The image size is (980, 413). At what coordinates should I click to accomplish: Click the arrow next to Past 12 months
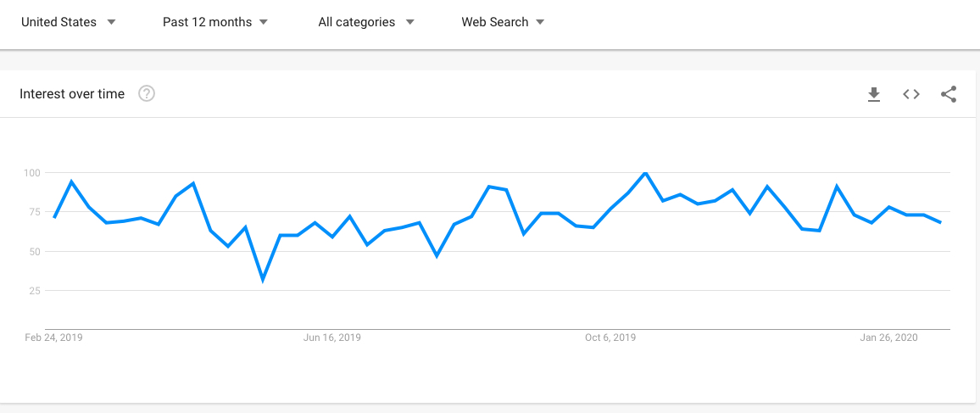pyautogui.click(x=263, y=22)
